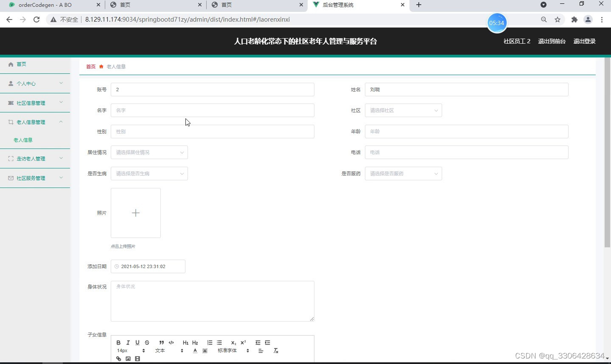Insert an image via the editor toolbar
611x364 pixels.
point(128,358)
